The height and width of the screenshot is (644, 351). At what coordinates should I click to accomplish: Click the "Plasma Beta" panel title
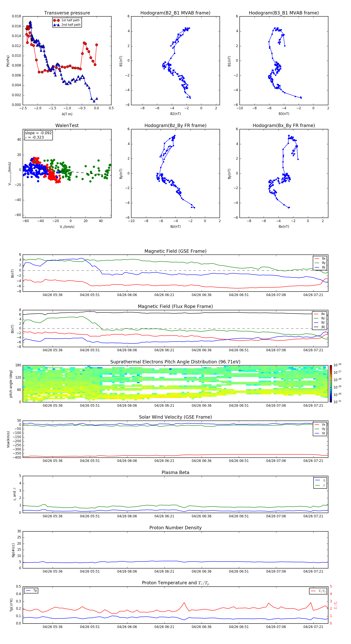point(175,472)
